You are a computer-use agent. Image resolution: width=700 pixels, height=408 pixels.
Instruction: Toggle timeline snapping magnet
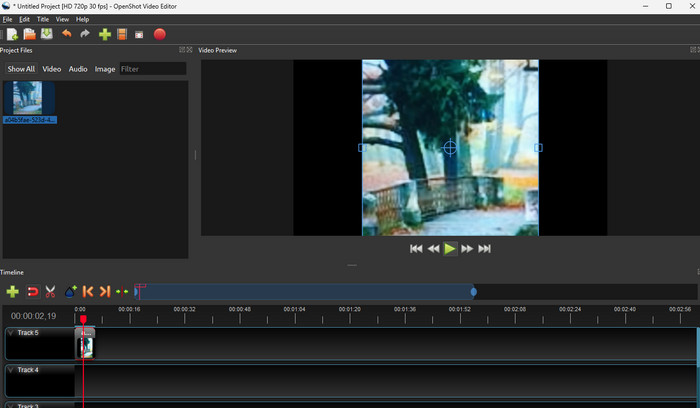[x=33, y=291]
